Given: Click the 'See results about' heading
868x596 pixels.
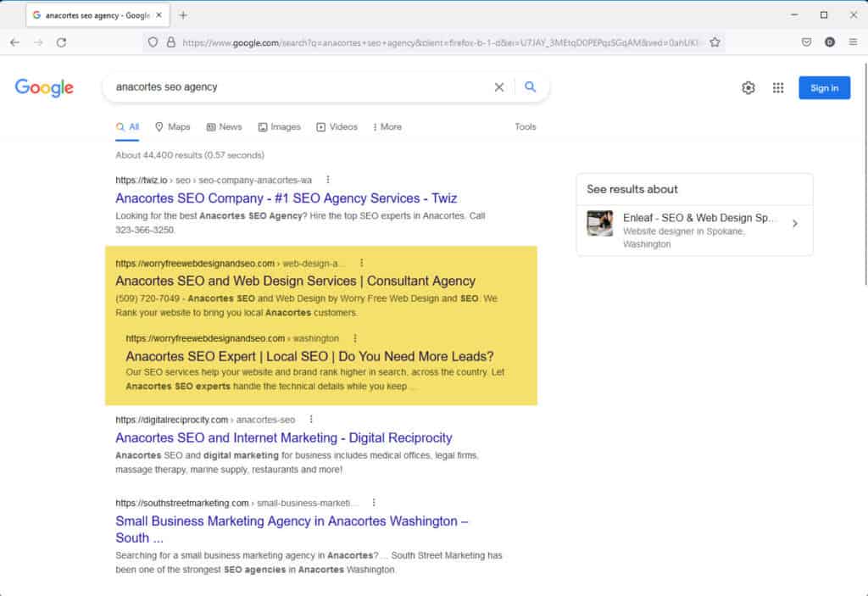Looking at the screenshot, I should [632, 189].
